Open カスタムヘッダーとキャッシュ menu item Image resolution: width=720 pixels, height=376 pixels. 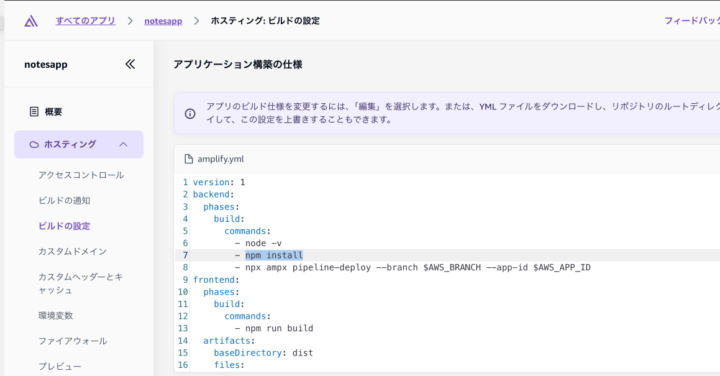[81, 283]
